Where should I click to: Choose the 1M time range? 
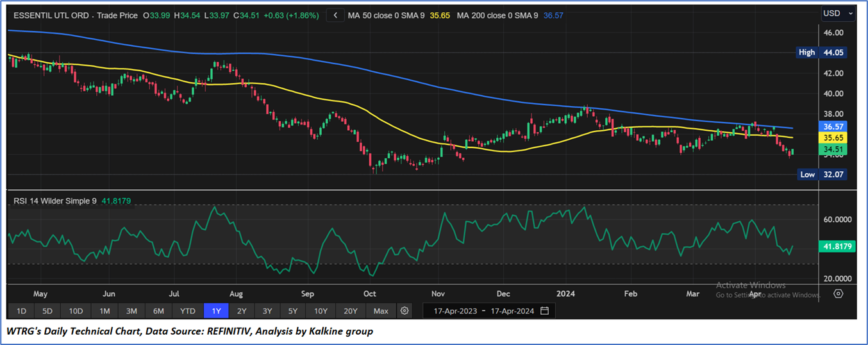pos(104,311)
